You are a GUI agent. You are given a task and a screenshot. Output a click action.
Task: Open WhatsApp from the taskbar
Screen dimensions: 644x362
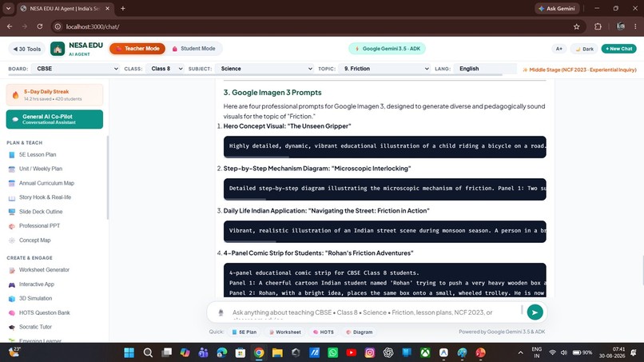pyautogui.click(x=332, y=352)
